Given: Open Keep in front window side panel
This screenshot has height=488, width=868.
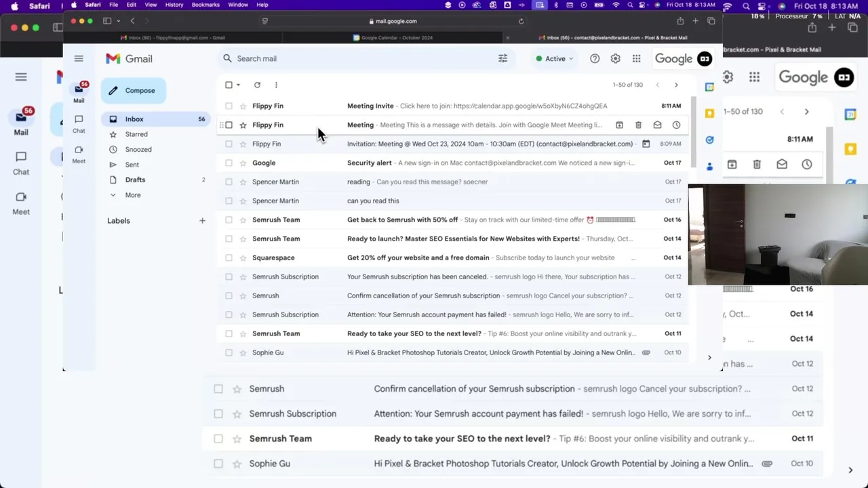Looking at the screenshot, I should [709, 113].
